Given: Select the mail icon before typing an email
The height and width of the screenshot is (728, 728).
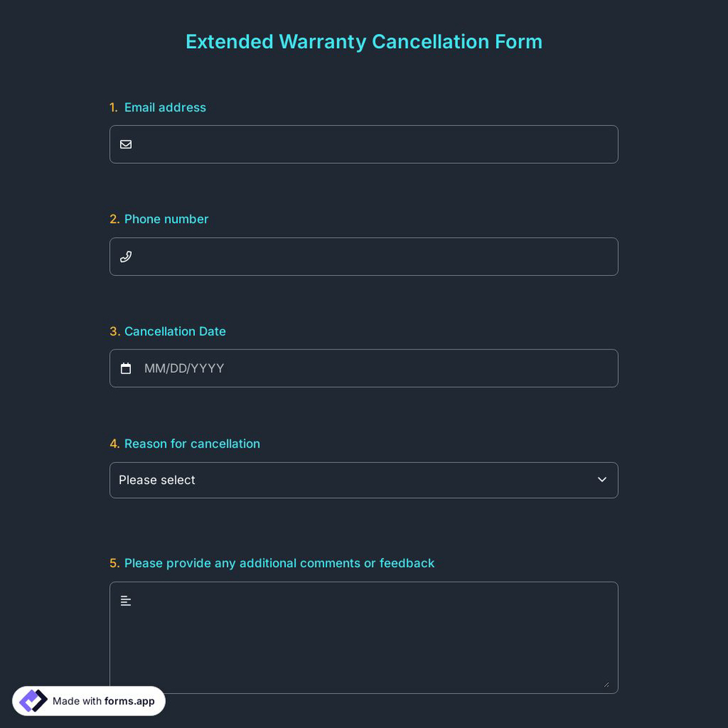Looking at the screenshot, I should tap(126, 144).
